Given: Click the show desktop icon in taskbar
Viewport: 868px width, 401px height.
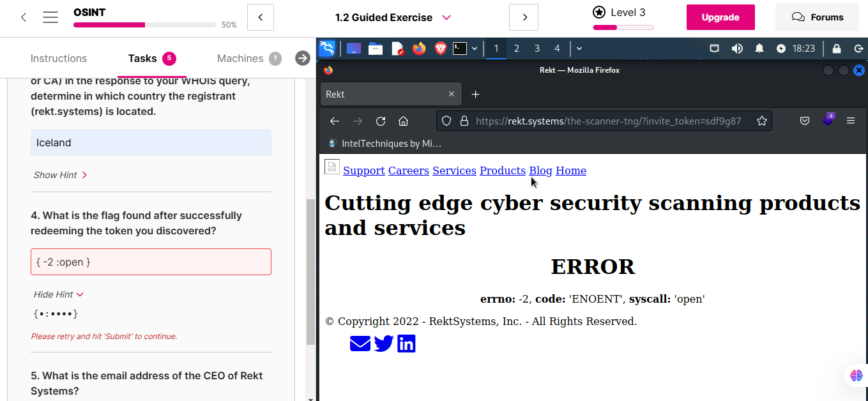Looking at the screenshot, I should click(x=354, y=49).
